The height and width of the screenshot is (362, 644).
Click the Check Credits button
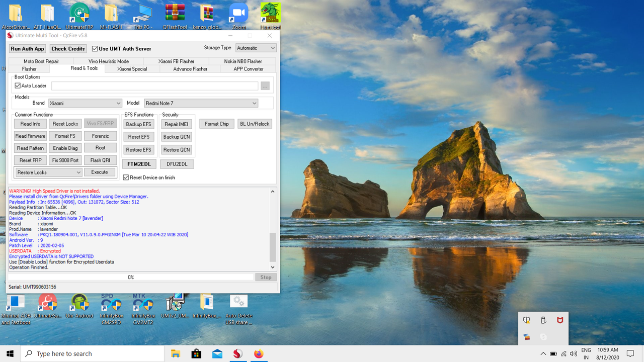68,49
